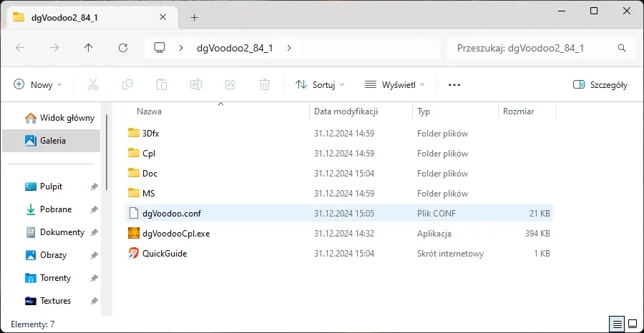
Task: Sort by the Nazwa column header
Action: (x=149, y=111)
